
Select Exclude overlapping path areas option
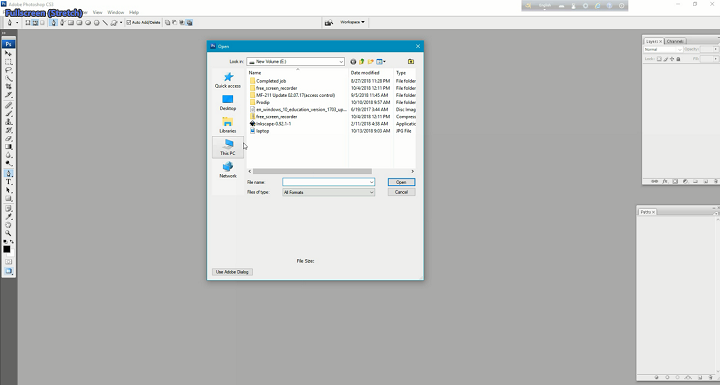coord(190,22)
